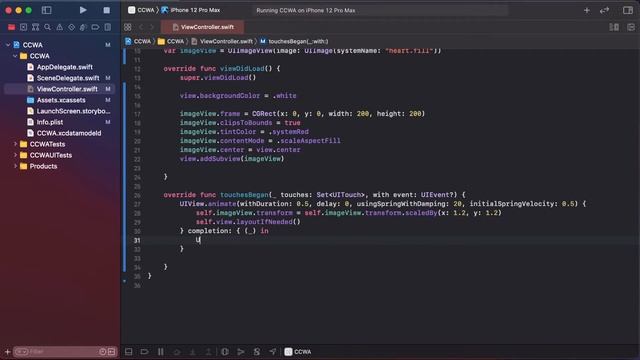Select CCWATests group row

point(60,144)
